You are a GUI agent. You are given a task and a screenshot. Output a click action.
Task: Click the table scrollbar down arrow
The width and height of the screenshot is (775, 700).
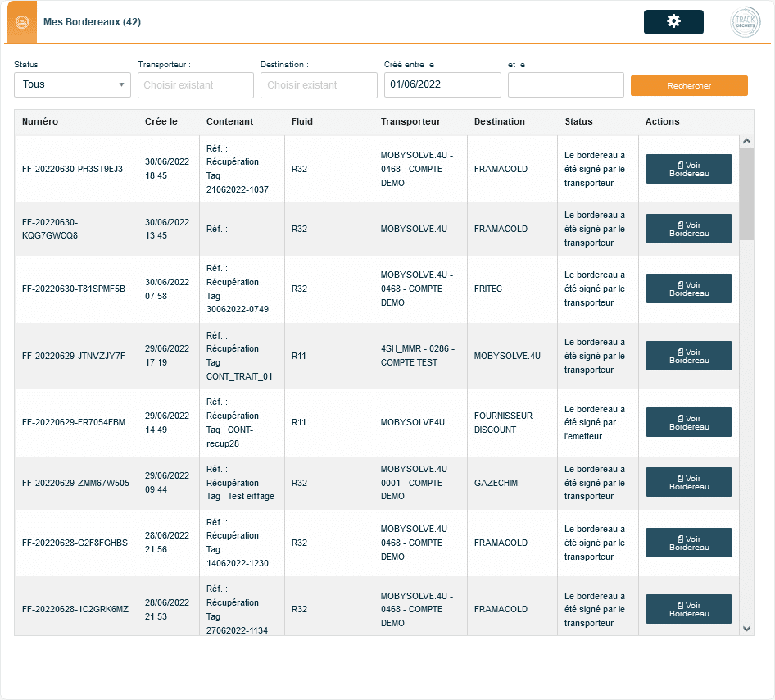click(746, 629)
